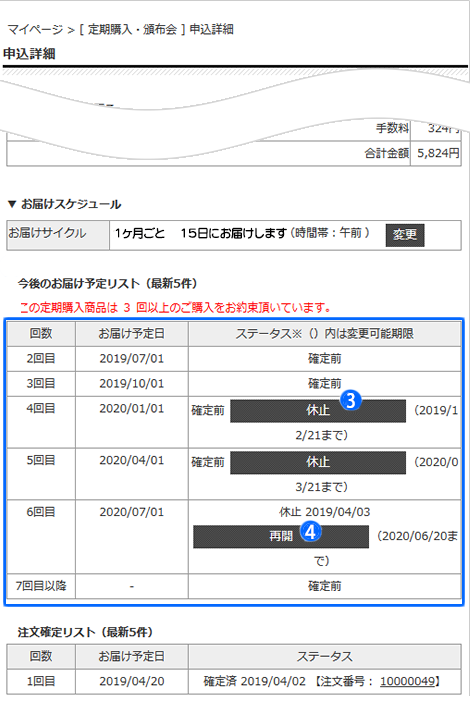The height and width of the screenshot is (702, 472).
Task: Click the red 3回以上 purchase notice
Action: pyautogui.click(x=175, y=308)
